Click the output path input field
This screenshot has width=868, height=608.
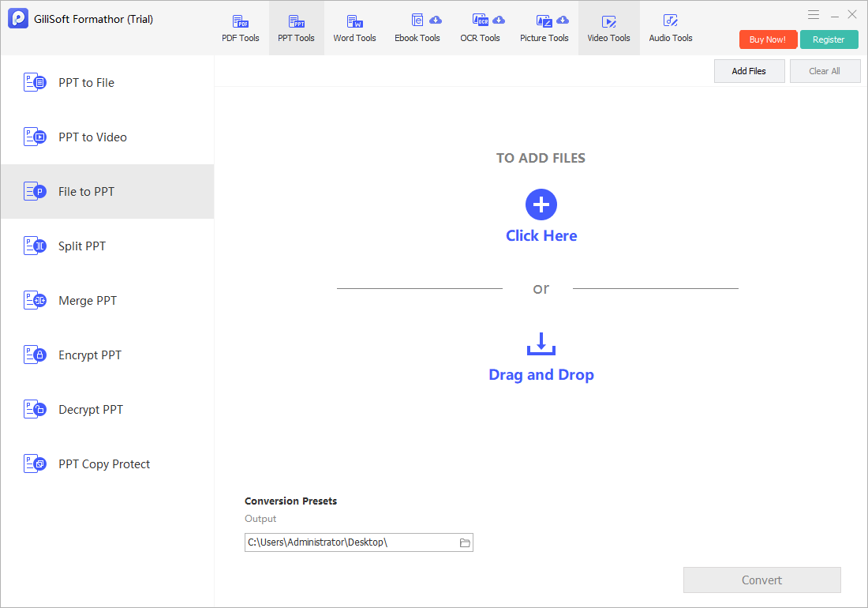(x=359, y=542)
